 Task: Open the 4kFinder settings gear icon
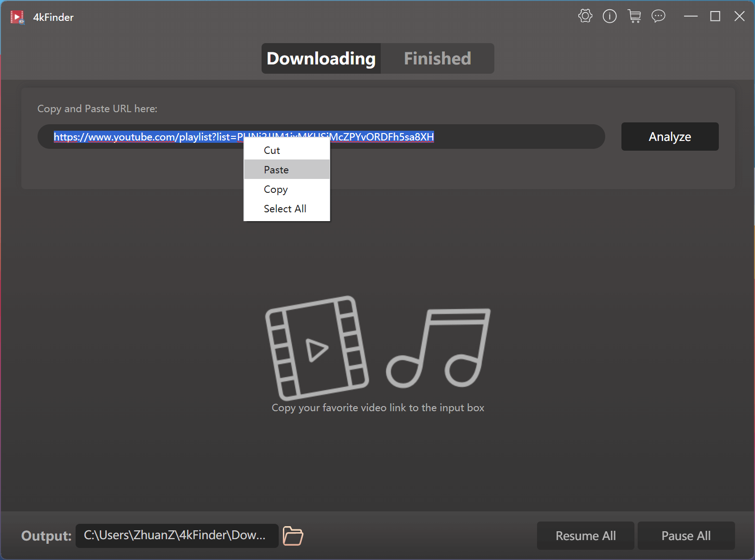[584, 16]
